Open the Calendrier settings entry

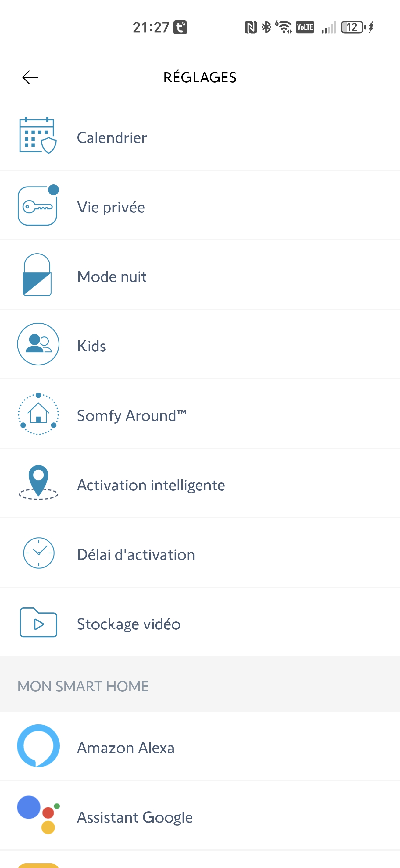point(112,138)
